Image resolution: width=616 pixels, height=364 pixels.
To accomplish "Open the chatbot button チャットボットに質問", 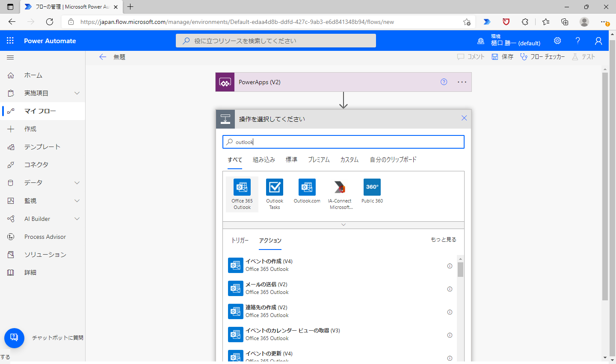I will [x=14, y=338].
